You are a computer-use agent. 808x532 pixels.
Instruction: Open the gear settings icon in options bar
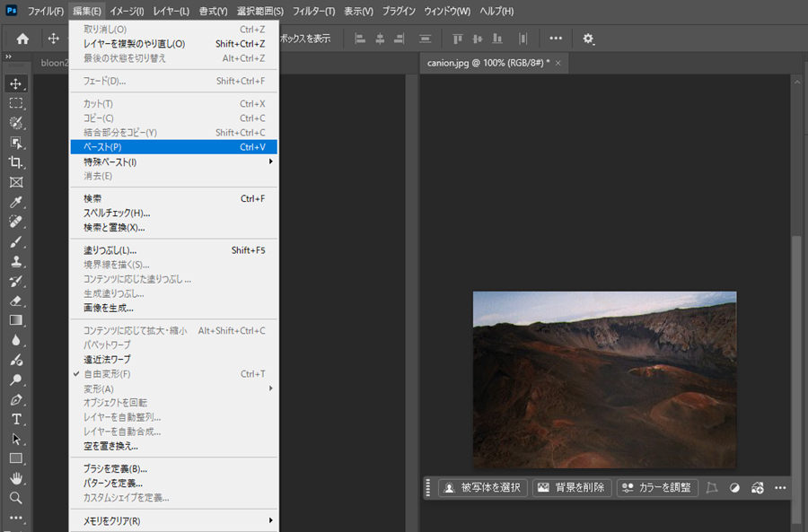click(x=588, y=39)
